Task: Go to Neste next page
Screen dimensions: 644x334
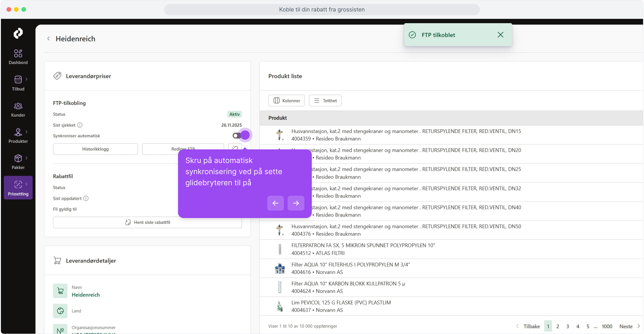Action: 629,326
